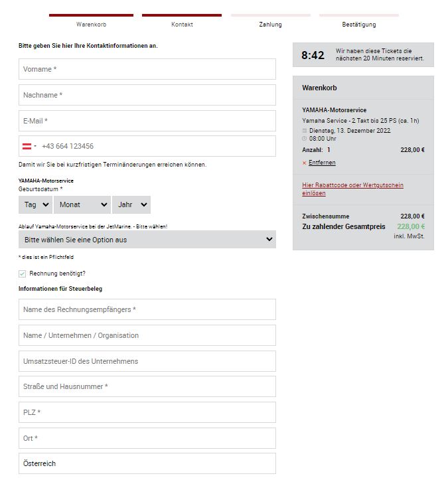
Task: Open the Monat birthday dropdown
Action: pos(82,204)
